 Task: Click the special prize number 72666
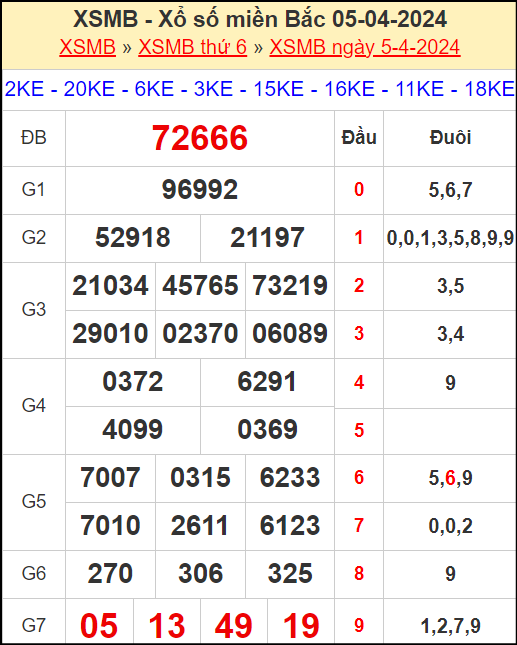200,138
